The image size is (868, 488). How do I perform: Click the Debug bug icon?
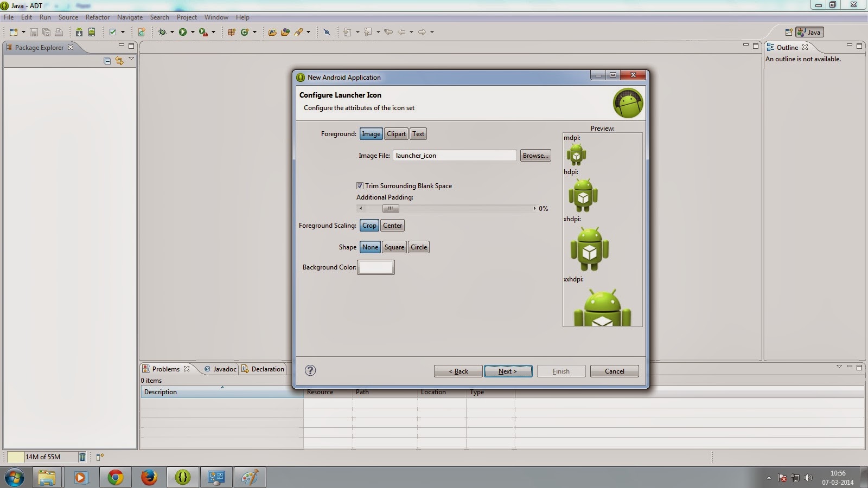point(162,32)
